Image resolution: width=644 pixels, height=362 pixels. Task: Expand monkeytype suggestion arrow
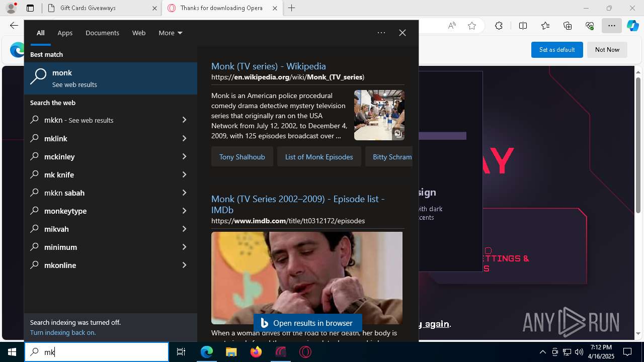[x=184, y=211]
